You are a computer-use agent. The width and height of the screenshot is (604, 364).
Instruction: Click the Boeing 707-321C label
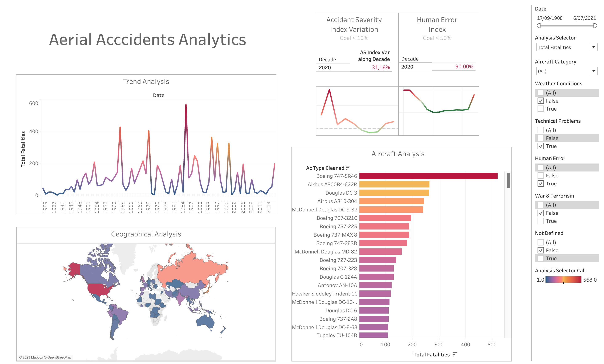tap(336, 218)
